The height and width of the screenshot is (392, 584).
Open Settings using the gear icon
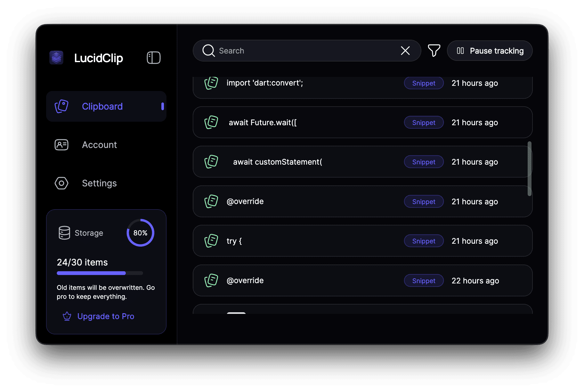click(61, 183)
